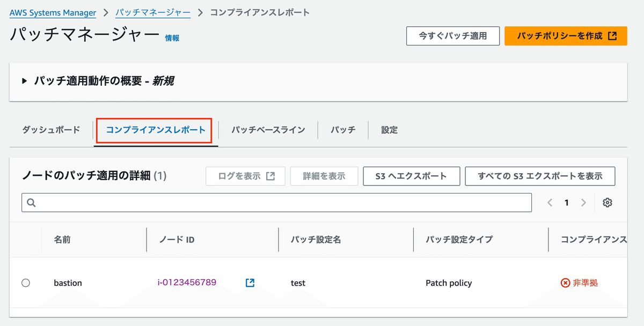This screenshot has height=326, width=644.
Task: Click the パッチポリシーを作成 button
Action: pyautogui.click(x=566, y=36)
